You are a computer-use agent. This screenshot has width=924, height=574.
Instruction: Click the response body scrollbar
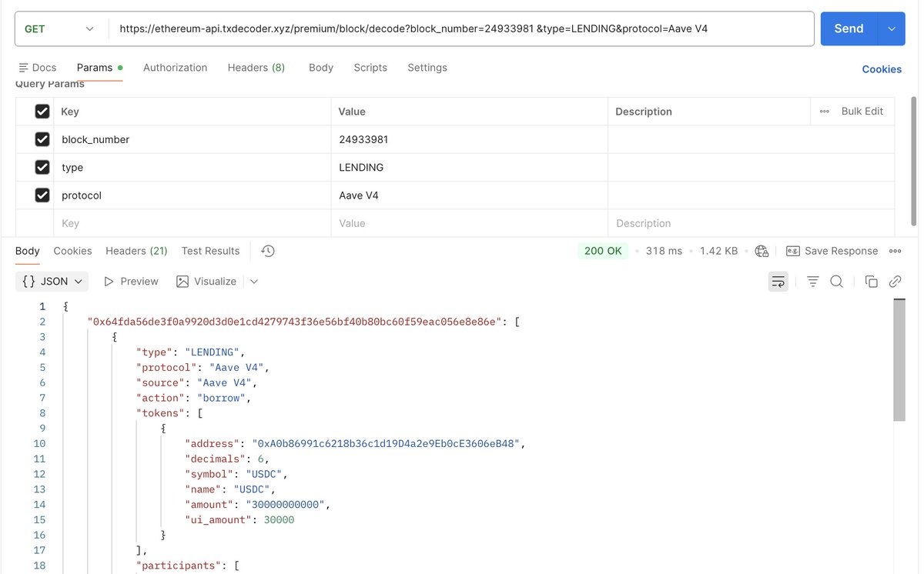pos(899,360)
